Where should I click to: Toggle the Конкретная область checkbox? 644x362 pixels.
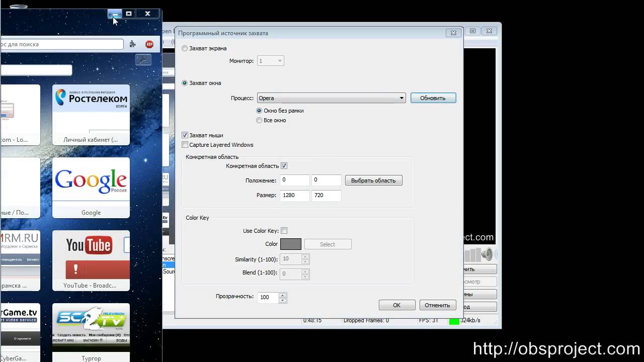pos(284,166)
